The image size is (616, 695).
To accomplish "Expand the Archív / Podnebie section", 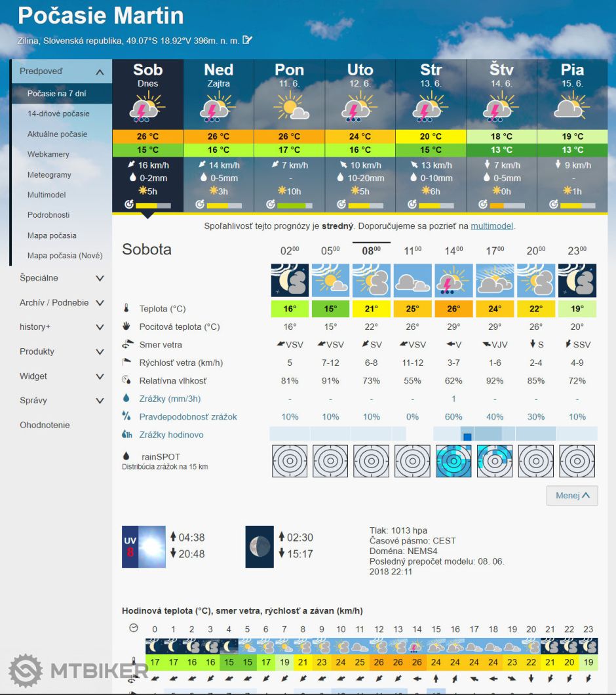I will [100, 303].
